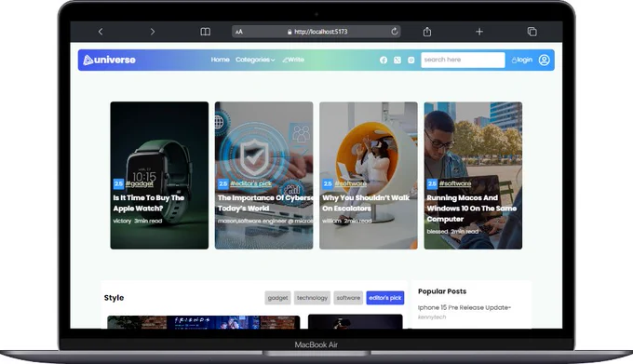
Task: Open the Write page link
Action: 293,60
